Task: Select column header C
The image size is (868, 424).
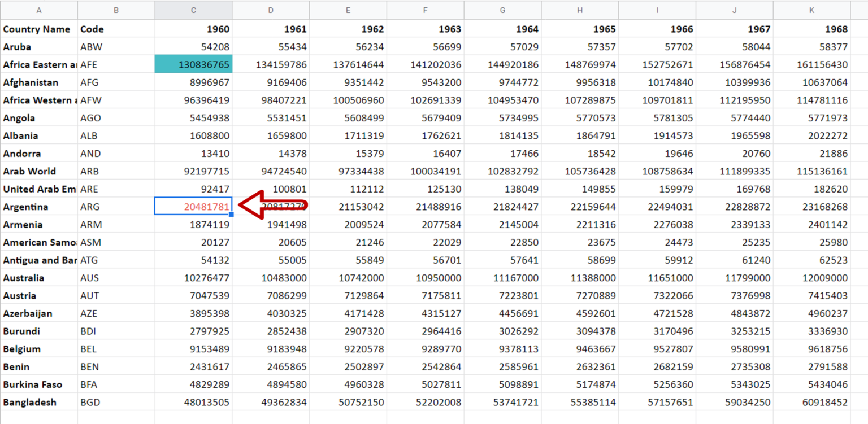Action: [193, 10]
